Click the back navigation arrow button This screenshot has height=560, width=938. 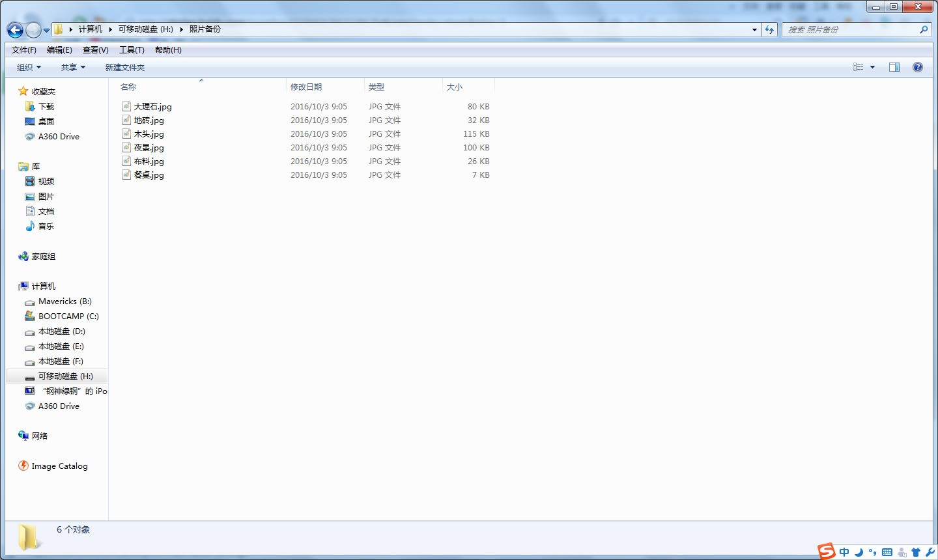[15, 30]
